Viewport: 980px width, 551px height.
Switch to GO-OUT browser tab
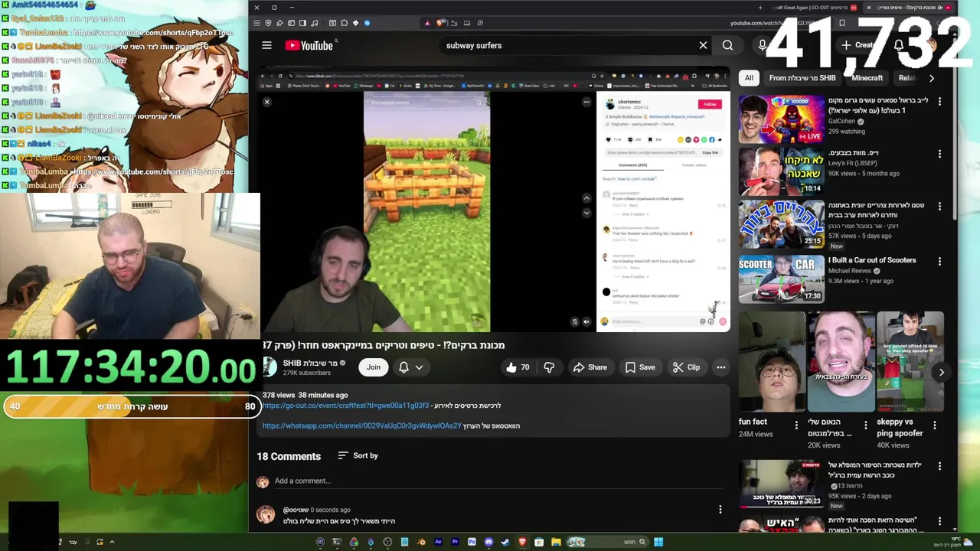click(x=816, y=8)
